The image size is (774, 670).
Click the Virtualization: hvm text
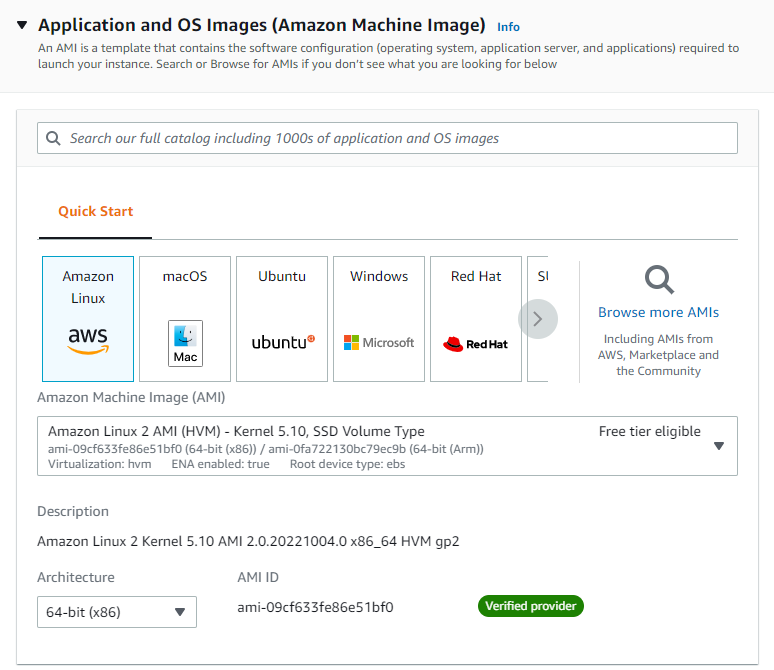click(x=100, y=464)
